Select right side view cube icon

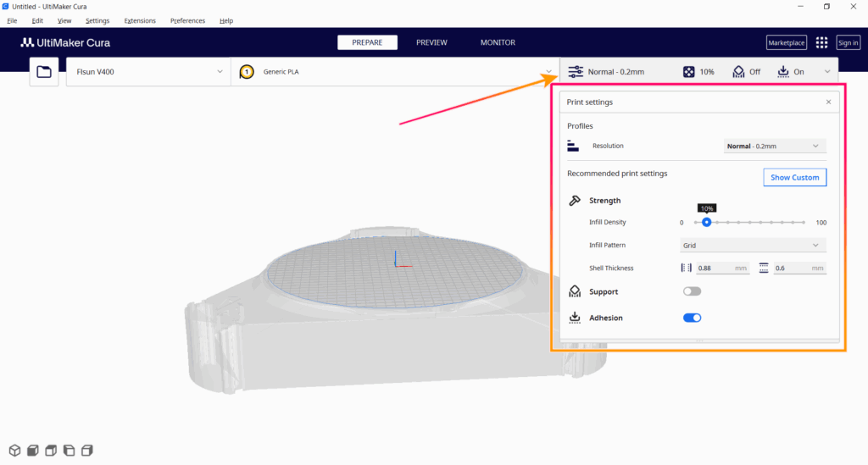point(87,451)
